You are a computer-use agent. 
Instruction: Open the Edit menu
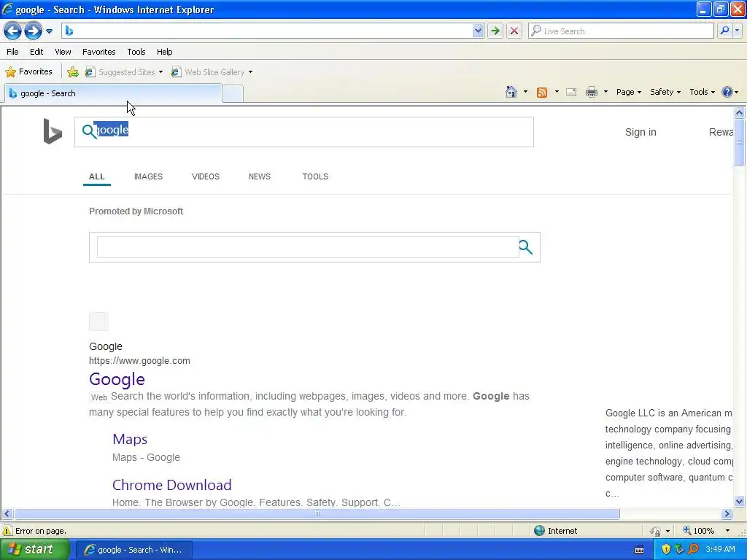[x=36, y=52]
